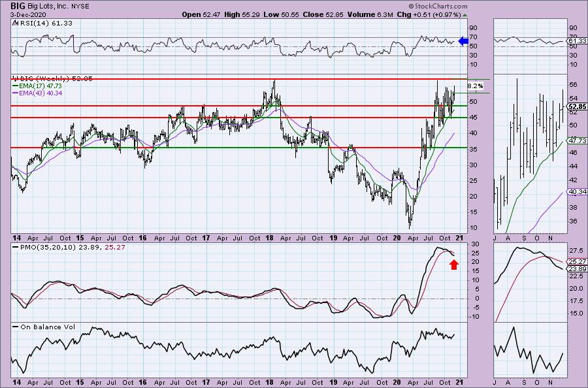Click the 52.85 price tag in right panel

(x=578, y=106)
